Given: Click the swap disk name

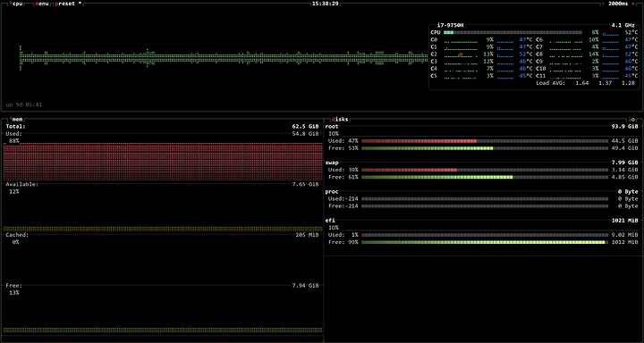Looking at the screenshot, I should [x=332, y=163].
